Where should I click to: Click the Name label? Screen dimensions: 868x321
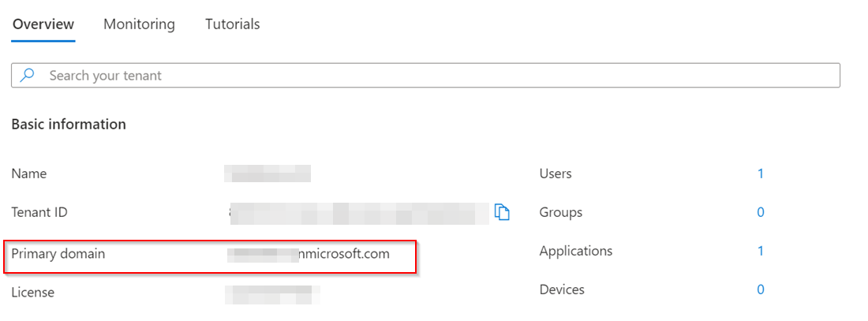click(x=28, y=174)
